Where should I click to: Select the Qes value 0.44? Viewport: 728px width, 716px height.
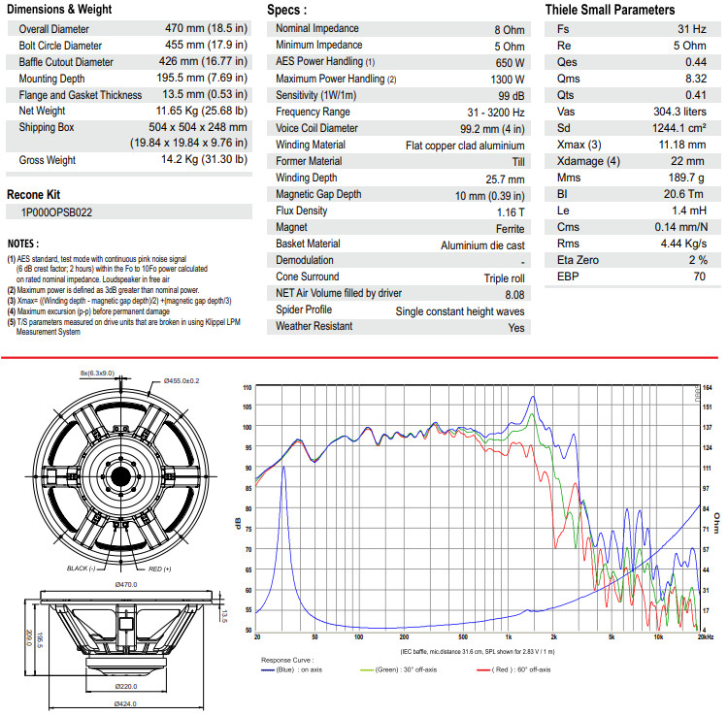coord(696,62)
